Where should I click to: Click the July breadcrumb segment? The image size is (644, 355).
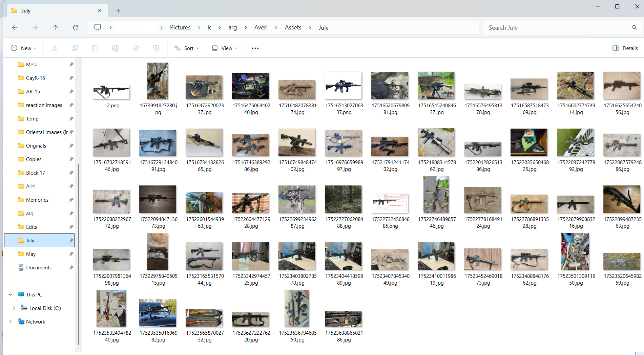pyautogui.click(x=324, y=27)
